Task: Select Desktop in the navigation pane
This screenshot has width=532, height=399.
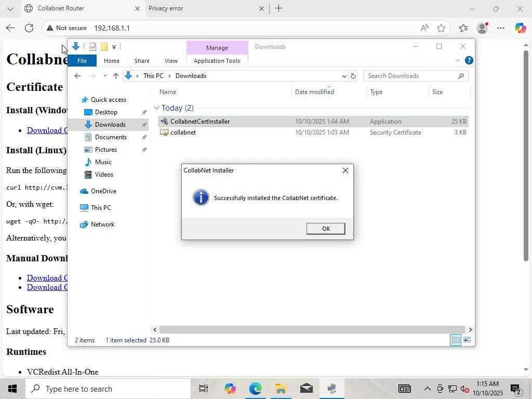Action: (106, 112)
